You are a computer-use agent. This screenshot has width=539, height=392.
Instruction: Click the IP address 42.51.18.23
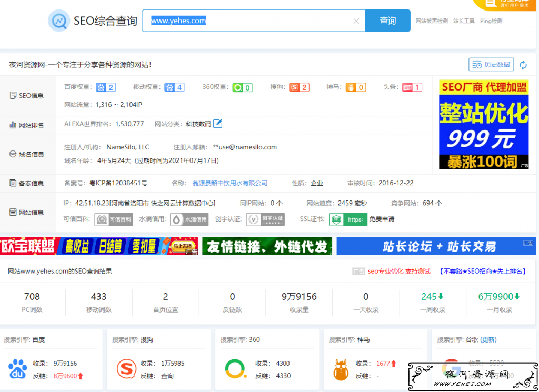pyautogui.click(x=92, y=203)
